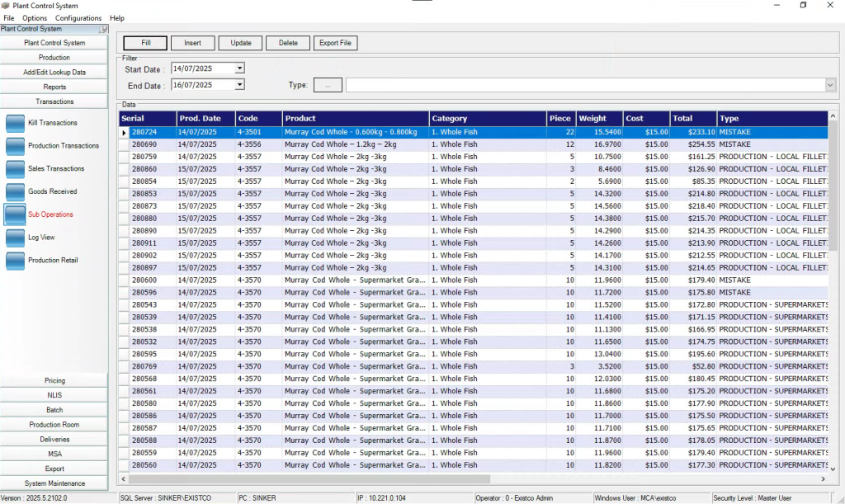Switch to the Production sidebar section

coord(54,58)
